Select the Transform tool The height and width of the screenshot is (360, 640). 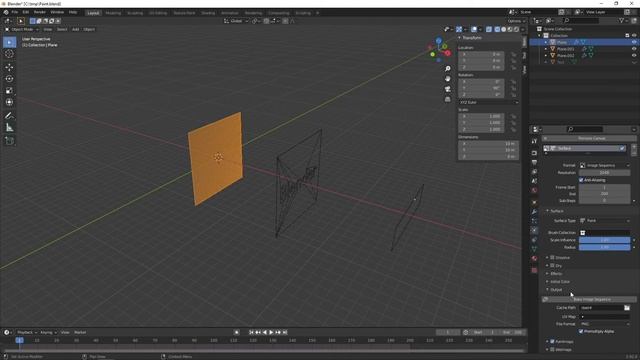click(x=9, y=102)
